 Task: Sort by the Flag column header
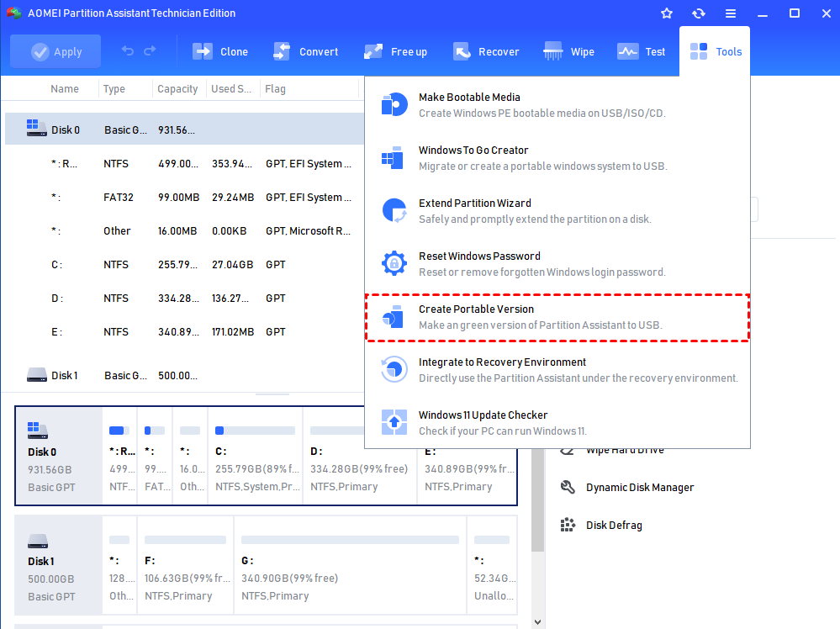coord(275,89)
